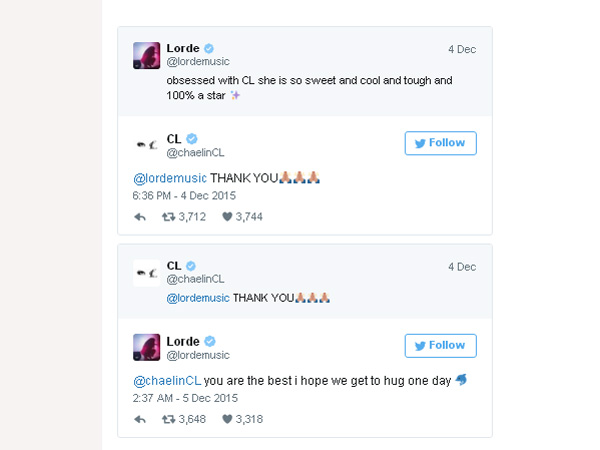The height and width of the screenshot is (450, 600).
Task: Open @chaelinCL mention in Lorde's reply
Action: click(x=167, y=381)
